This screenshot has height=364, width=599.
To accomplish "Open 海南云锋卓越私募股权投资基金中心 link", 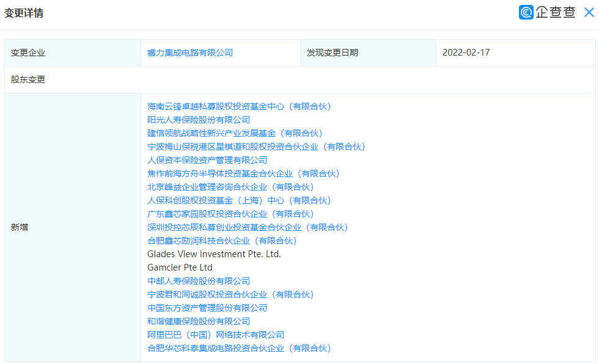I will 239,106.
